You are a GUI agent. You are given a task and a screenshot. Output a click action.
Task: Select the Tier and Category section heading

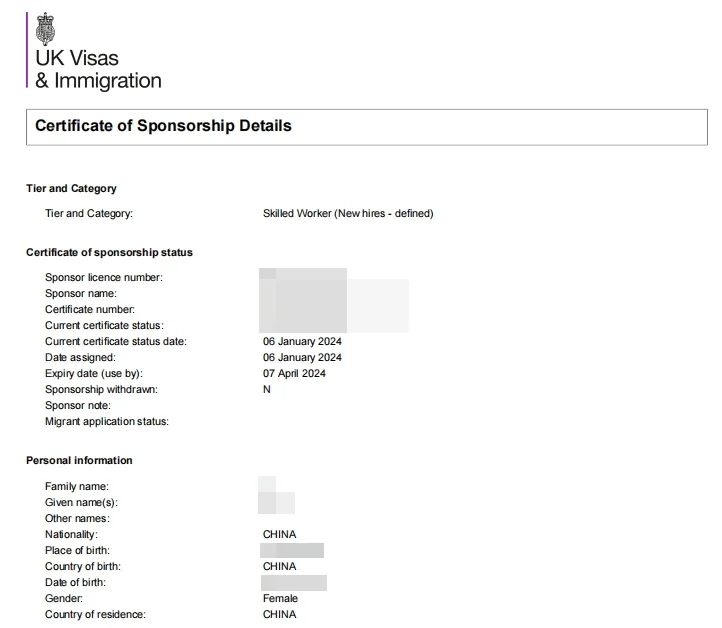coord(71,188)
